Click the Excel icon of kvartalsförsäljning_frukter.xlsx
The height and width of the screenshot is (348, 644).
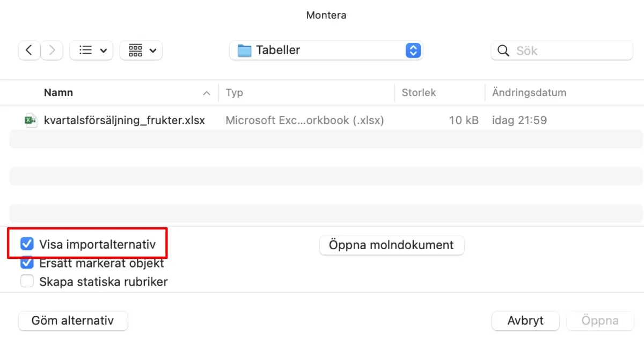point(31,120)
